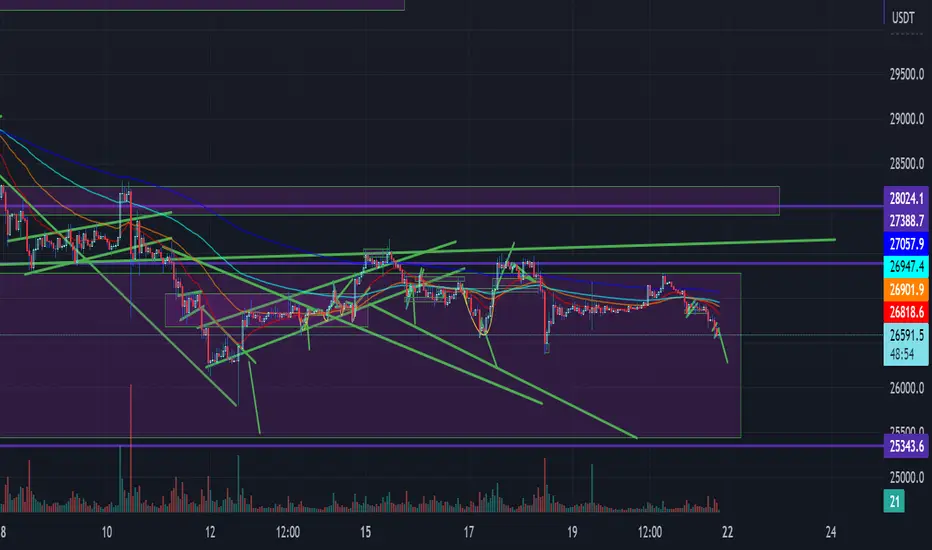Click date 24 on the time axis
Image resolution: width=932 pixels, height=550 pixels.
pyautogui.click(x=830, y=532)
